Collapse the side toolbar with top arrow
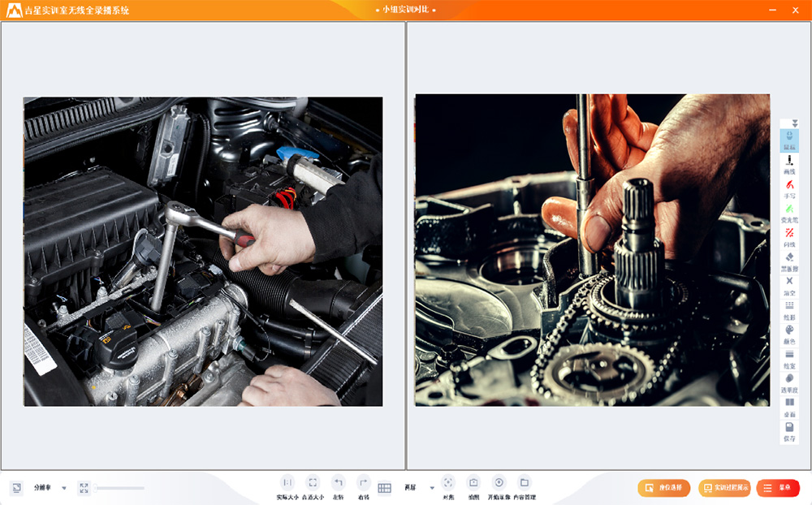The width and height of the screenshot is (812, 505). (795, 123)
